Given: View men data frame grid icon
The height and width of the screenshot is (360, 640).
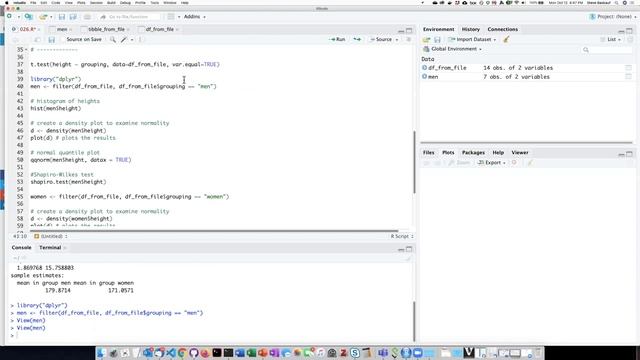Looking at the screenshot, I should 628,77.
